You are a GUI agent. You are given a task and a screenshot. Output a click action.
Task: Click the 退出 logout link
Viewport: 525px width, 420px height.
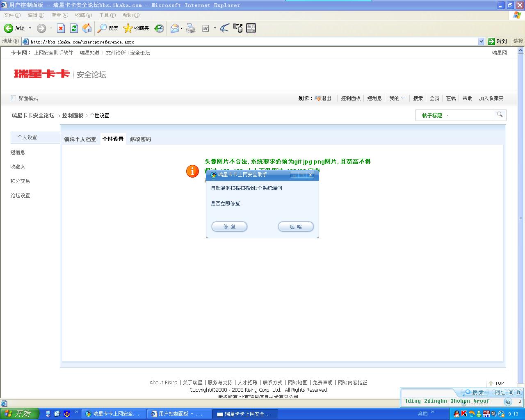[326, 98]
